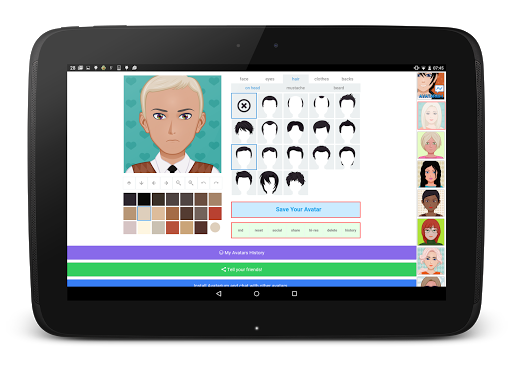512x369 pixels.
Task: Select the bald-sides hairstyle icon
Action: [295, 106]
